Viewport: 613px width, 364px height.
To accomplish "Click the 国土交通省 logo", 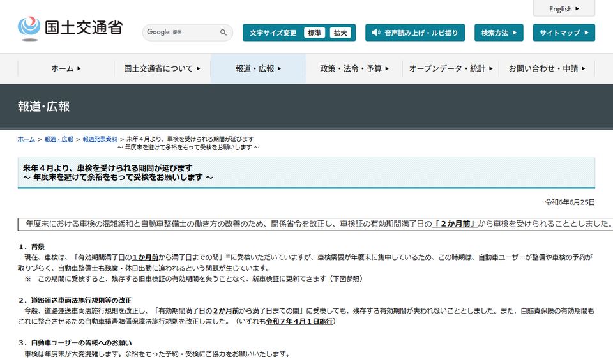I will [70, 28].
